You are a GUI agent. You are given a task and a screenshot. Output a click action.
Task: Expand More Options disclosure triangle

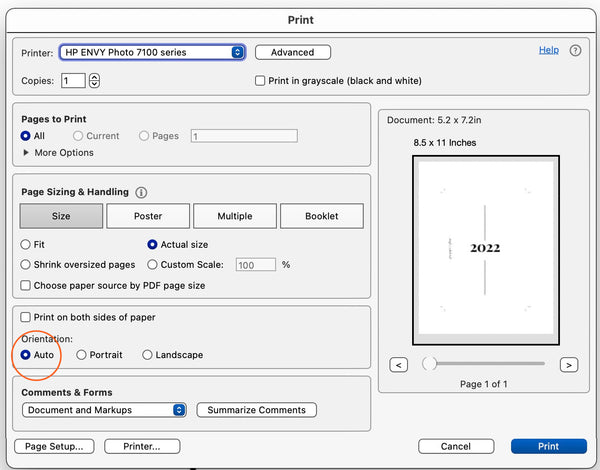point(26,153)
